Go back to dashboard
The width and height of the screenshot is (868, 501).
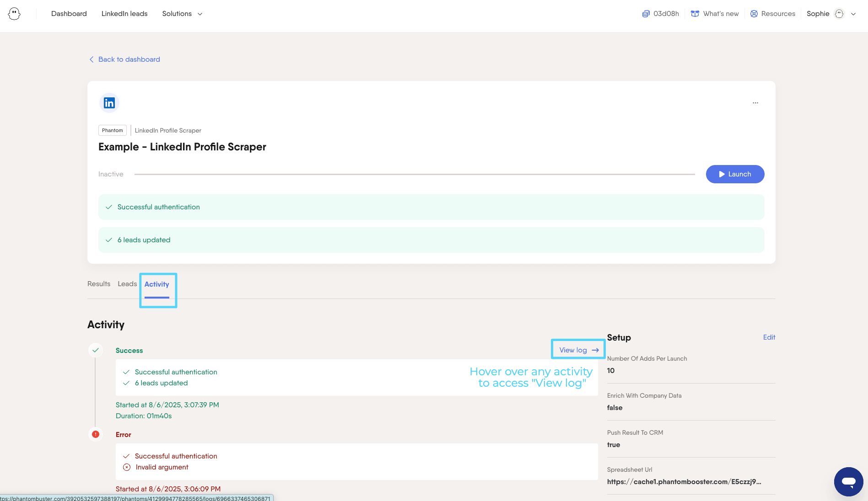[x=129, y=59]
